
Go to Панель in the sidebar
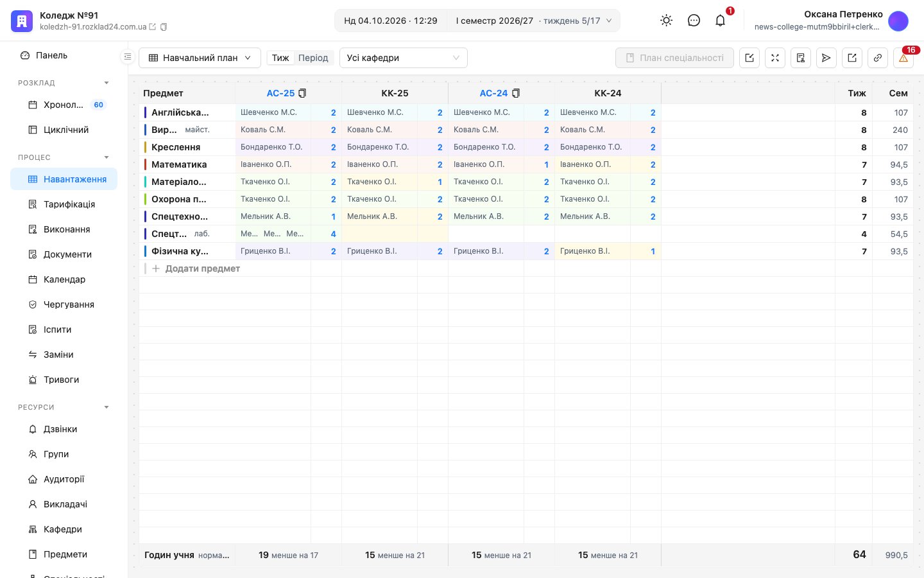64,55
